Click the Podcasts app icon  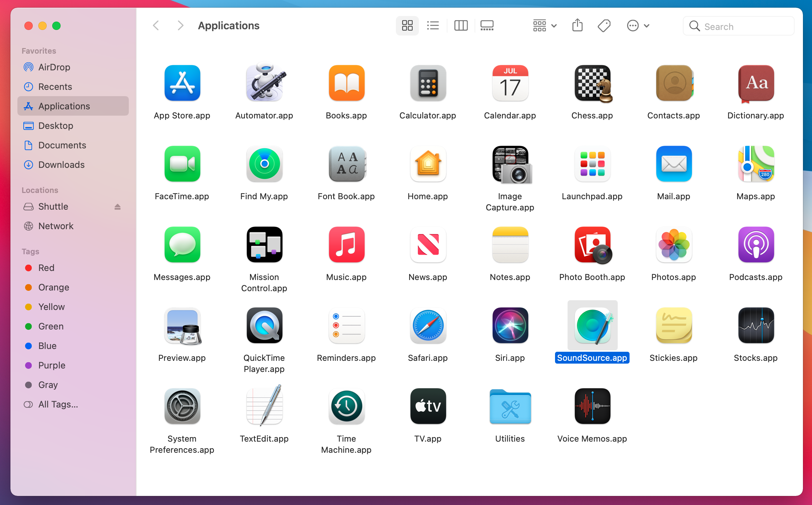point(756,244)
